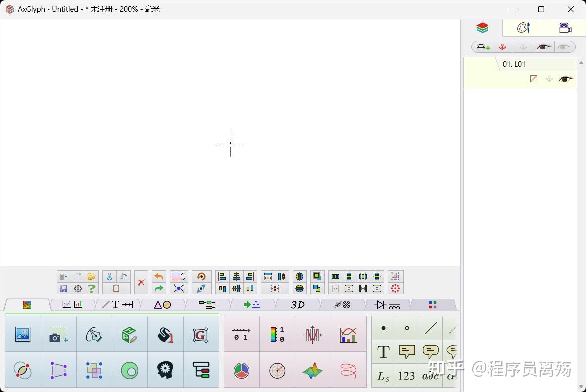Toggle visibility of layer 01. L01
Viewport: 586px width, 392px height.
[566, 79]
